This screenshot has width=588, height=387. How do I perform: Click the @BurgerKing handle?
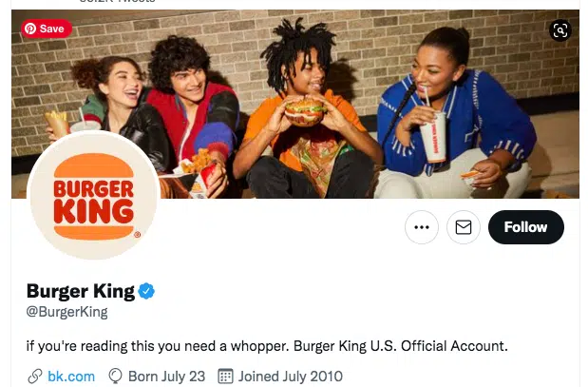[x=67, y=312]
